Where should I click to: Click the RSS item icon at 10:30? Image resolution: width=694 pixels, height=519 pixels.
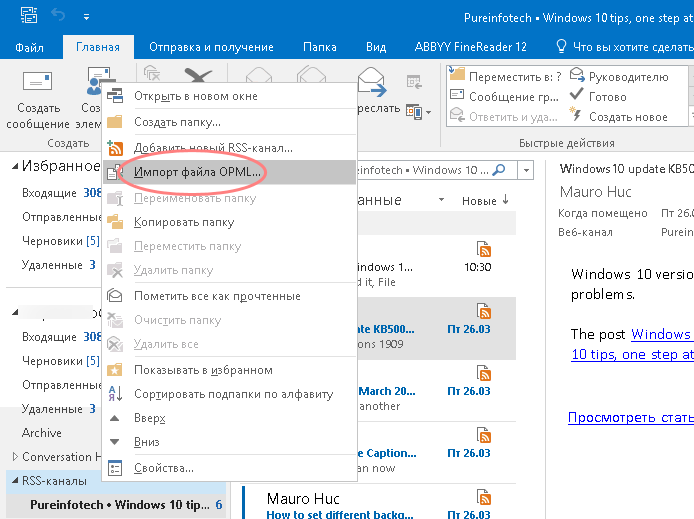pos(484,249)
